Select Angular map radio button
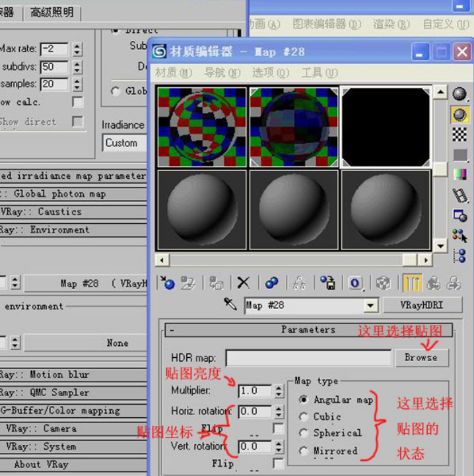The width and height of the screenshot is (474, 476). (x=304, y=399)
